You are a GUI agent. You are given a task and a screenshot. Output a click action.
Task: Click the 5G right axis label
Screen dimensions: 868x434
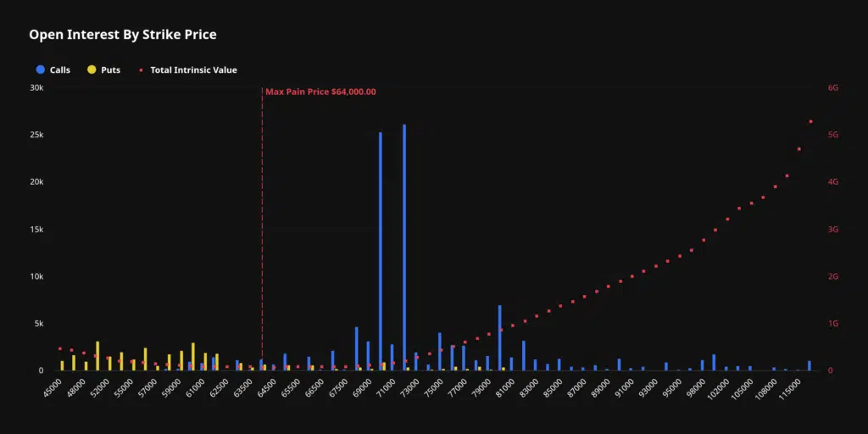point(833,135)
